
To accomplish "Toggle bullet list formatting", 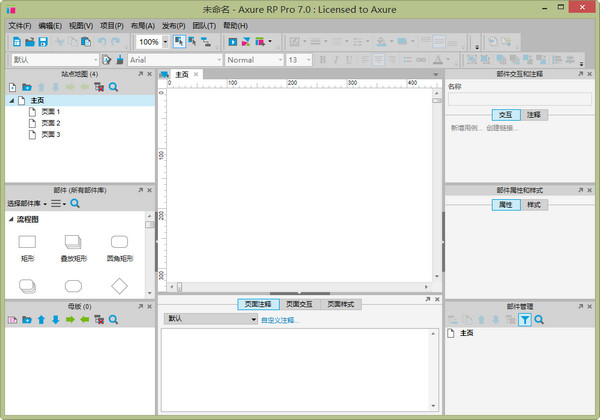I will [x=408, y=60].
